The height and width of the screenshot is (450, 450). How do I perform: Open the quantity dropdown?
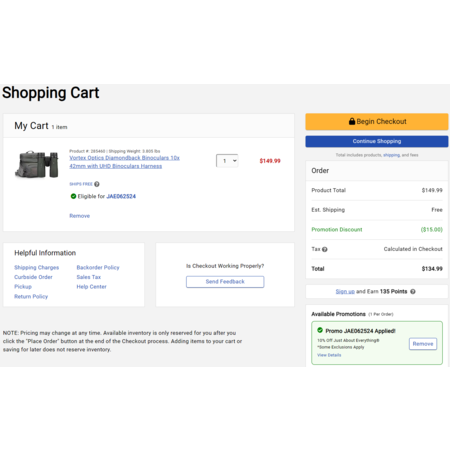227,161
